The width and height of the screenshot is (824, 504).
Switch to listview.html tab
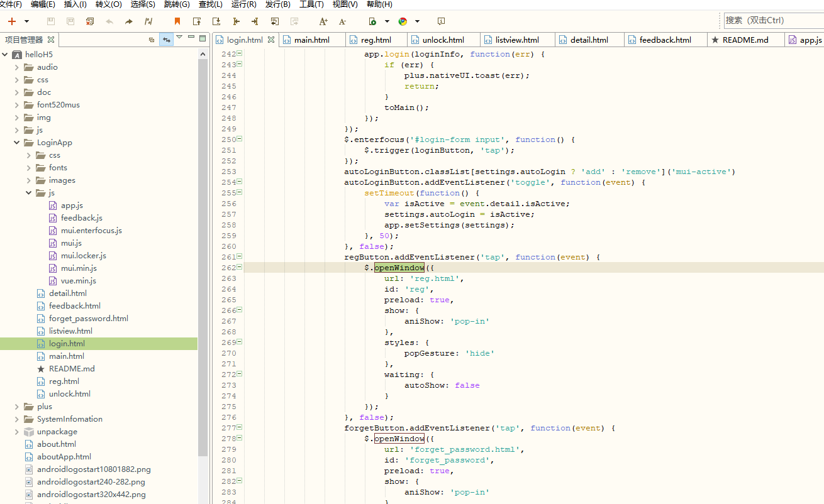tap(517, 40)
